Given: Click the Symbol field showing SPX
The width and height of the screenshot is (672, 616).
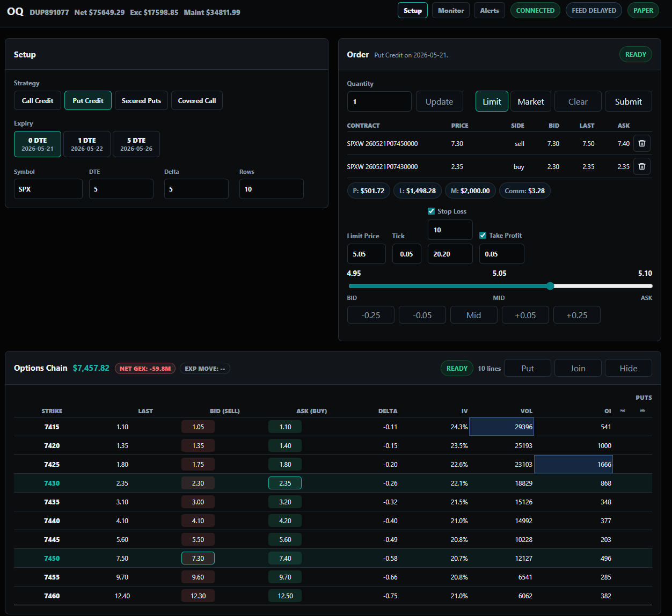Looking at the screenshot, I should 48,189.
